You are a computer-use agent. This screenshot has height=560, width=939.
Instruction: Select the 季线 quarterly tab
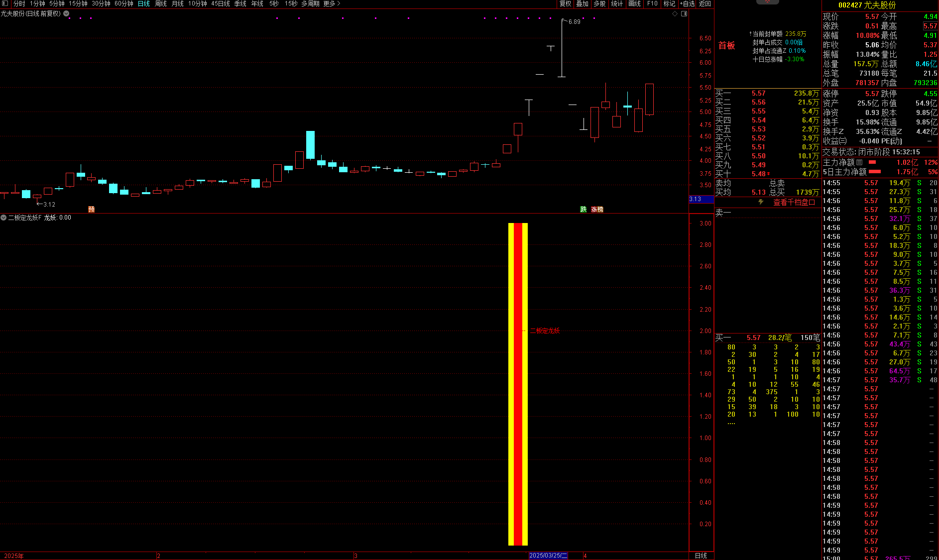(x=240, y=3)
